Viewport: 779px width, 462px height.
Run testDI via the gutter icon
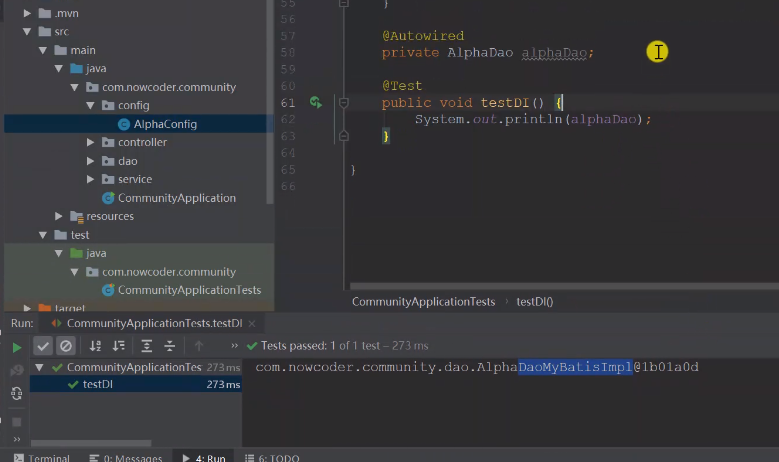click(316, 102)
